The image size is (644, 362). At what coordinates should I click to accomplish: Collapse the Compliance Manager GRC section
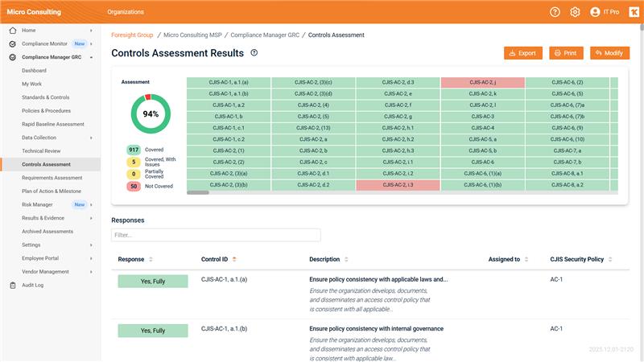91,57
